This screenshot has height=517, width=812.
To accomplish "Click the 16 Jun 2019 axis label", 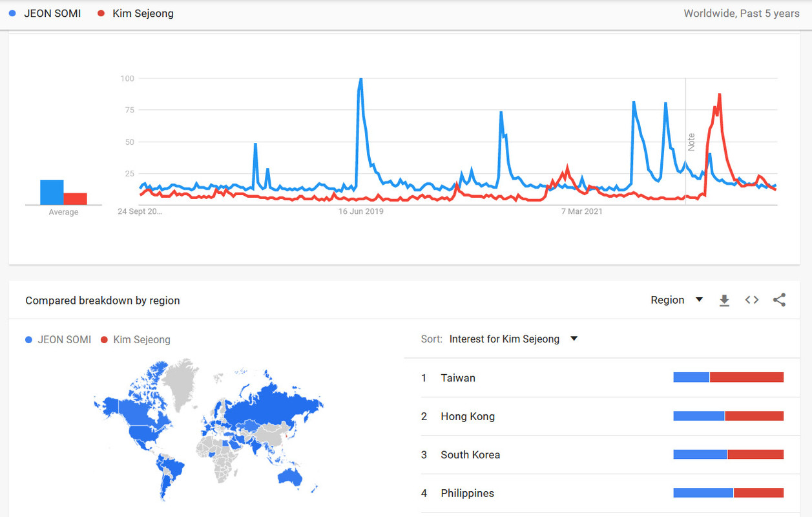I will pyautogui.click(x=361, y=211).
